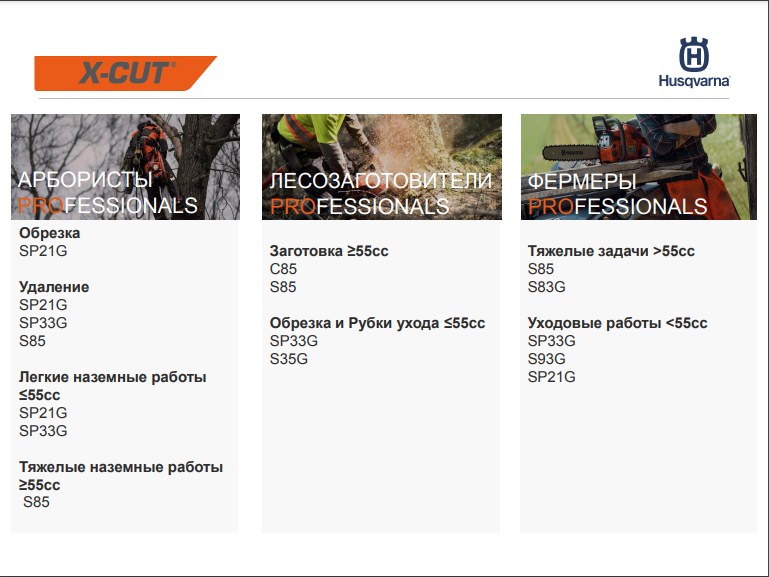769x577 pixels.
Task: Click the S93G chain model
Action: [547, 359]
